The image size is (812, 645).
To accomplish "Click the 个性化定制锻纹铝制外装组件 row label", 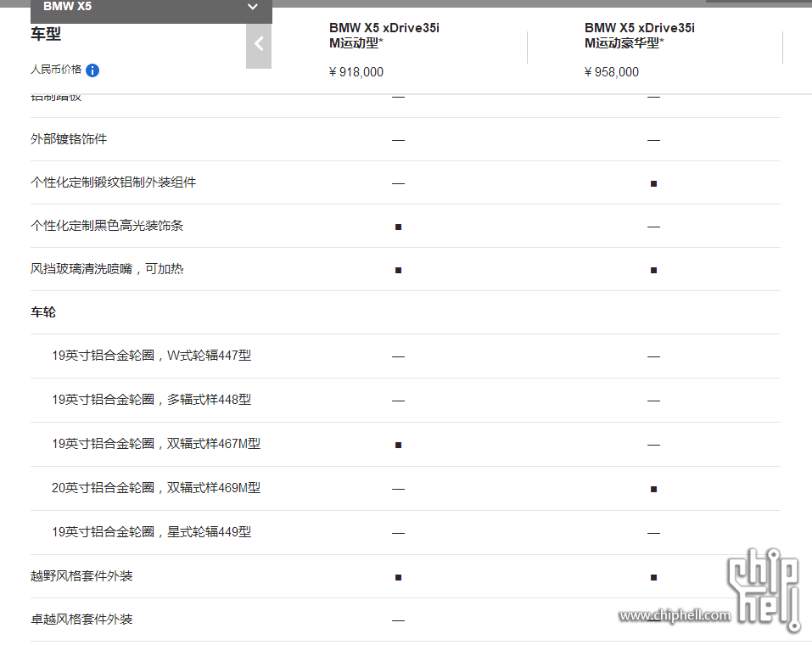I will [114, 182].
